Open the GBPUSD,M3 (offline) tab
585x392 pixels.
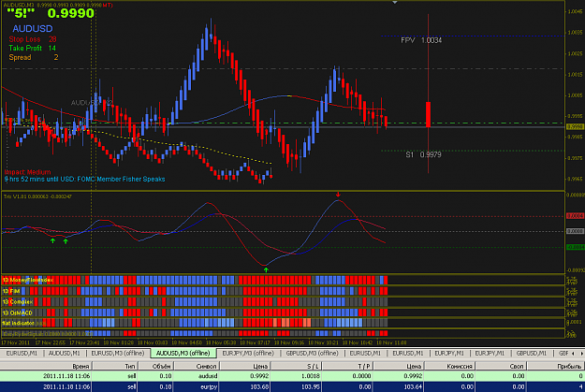[312, 353]
